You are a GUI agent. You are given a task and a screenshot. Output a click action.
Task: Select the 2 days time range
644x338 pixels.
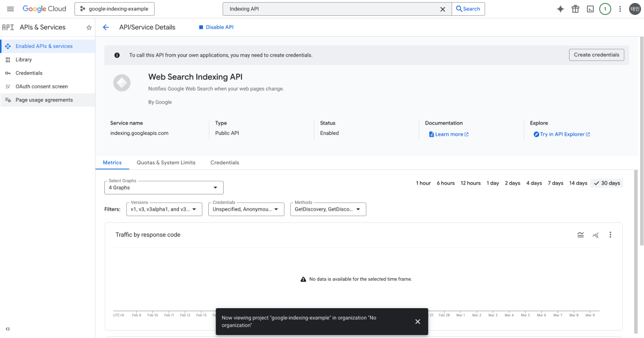click(513, 183)
